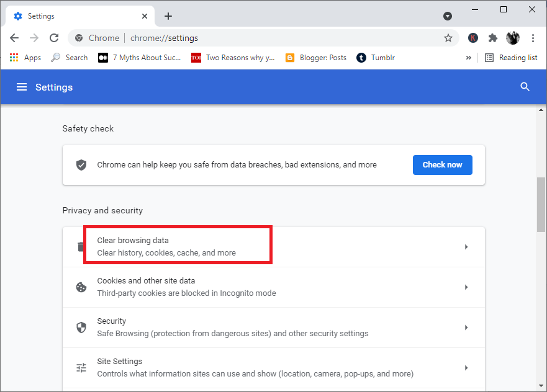Open a new tab with plus button
The height and width of the screenshot is (392, 547).
click(168, 16)
